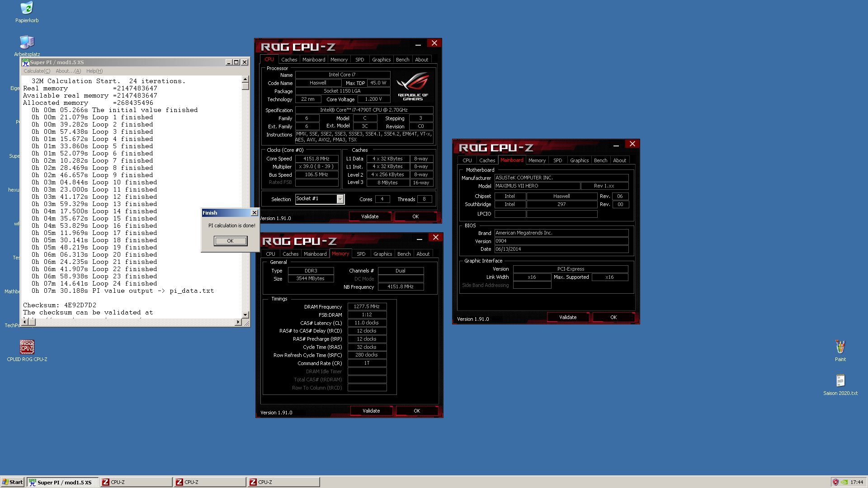Click Validate in the CPU tab window
The height and width of the screenshot is (488, 868).
tap(370, 216)
